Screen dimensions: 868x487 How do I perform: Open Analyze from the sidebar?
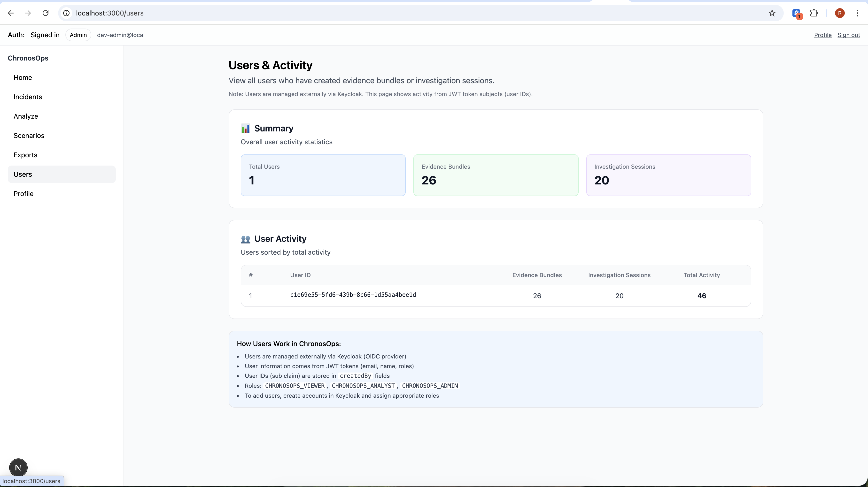pyautogui.click(x=26, y=116)
